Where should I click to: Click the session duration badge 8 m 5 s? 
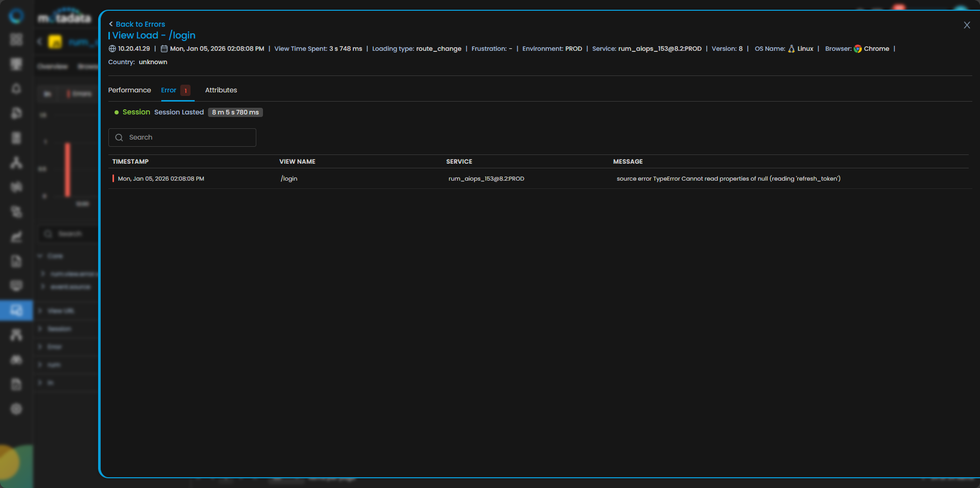(x=235, y=112)
